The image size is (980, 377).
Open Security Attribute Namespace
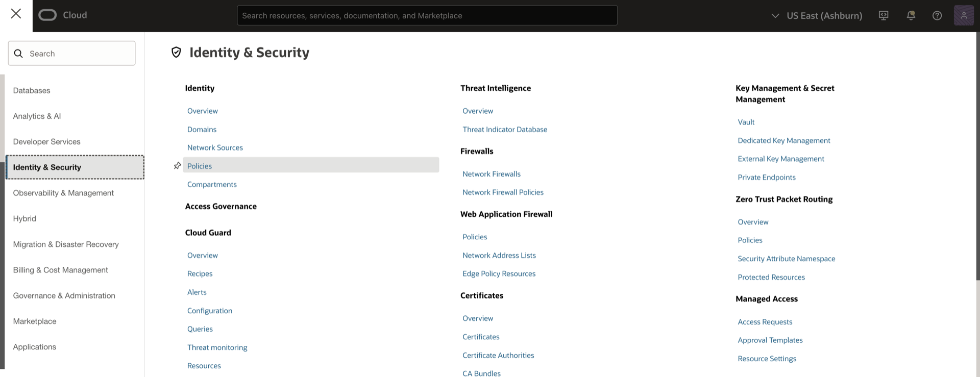pyautogui.click(x=786, y=259)
